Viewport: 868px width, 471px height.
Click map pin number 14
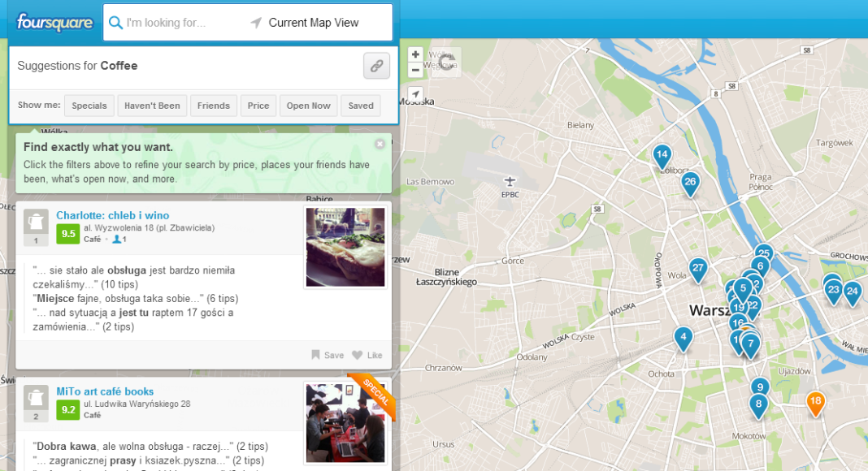point(662,157)
